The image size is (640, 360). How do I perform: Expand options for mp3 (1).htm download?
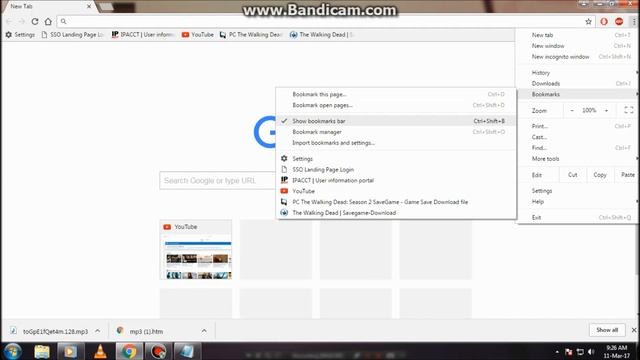(x=204, y=331)
